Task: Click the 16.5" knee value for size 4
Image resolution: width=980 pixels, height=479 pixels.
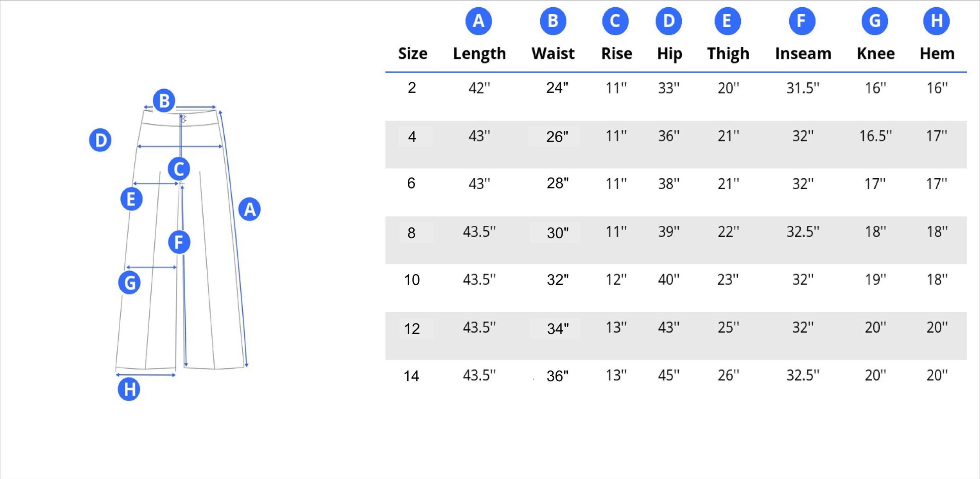Action: [x=875, y=136]
